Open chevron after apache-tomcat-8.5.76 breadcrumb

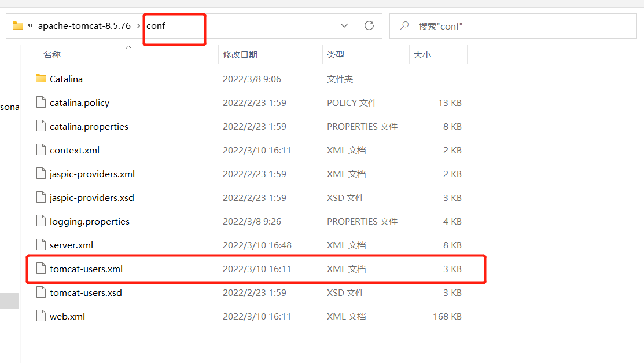(x=138, y=26)
